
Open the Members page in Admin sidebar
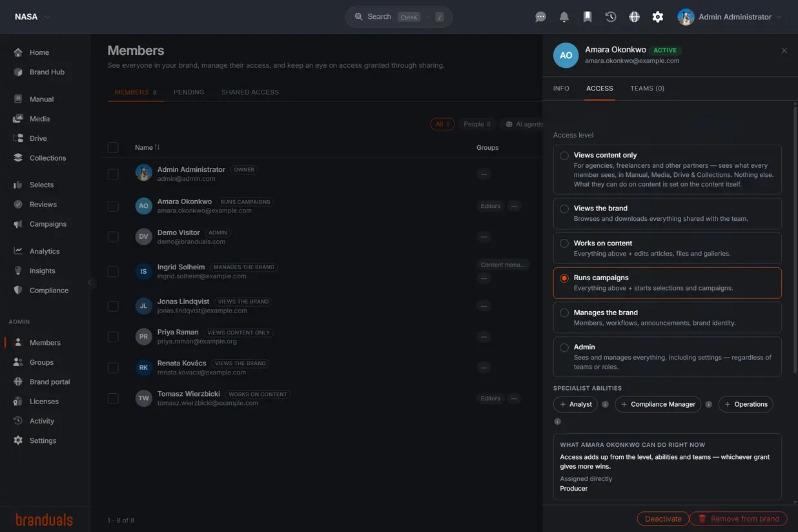(x=45, y=343)
